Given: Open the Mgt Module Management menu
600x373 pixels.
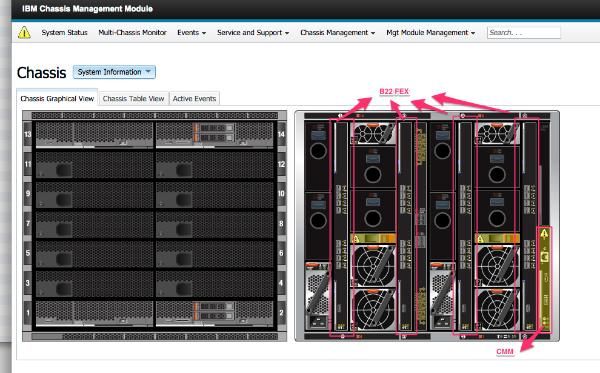Looking at the screenshot, I should [430, 33].
